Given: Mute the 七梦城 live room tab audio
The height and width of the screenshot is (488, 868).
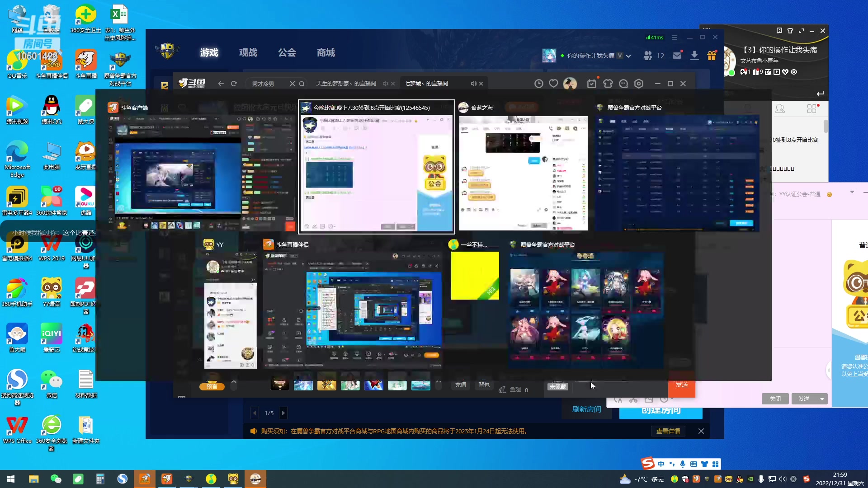Looking at the screenshot, I should tap(473, 84).
